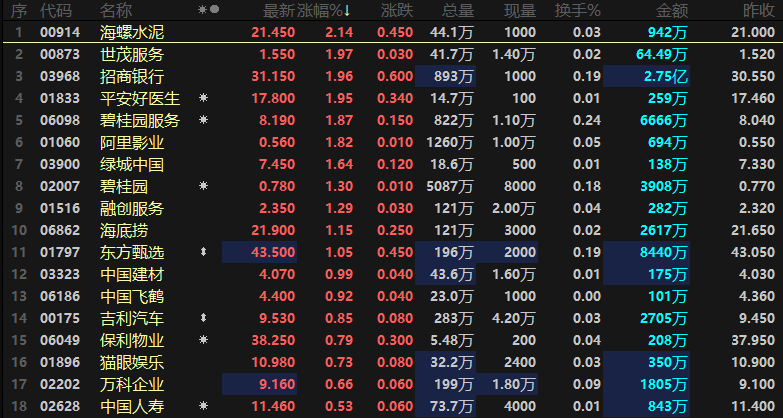The width and height of the screenshot is (783, 418).
Task: Click the asterisk icon beside 碧桂园 row 8
Action: click(203, 186)
